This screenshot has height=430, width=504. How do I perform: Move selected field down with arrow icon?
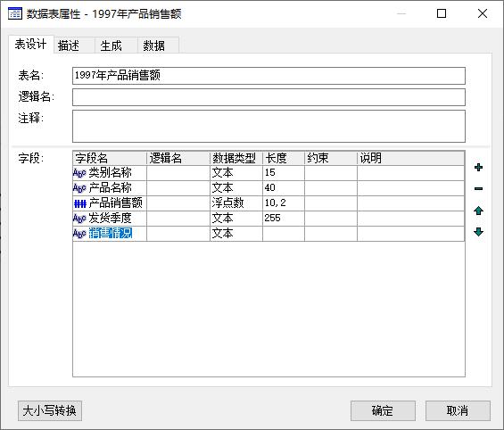(x=478, y=232)
